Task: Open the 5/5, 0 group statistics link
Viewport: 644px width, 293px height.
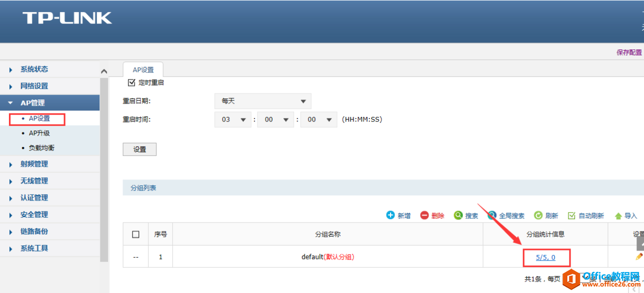Action: (545, 257)
